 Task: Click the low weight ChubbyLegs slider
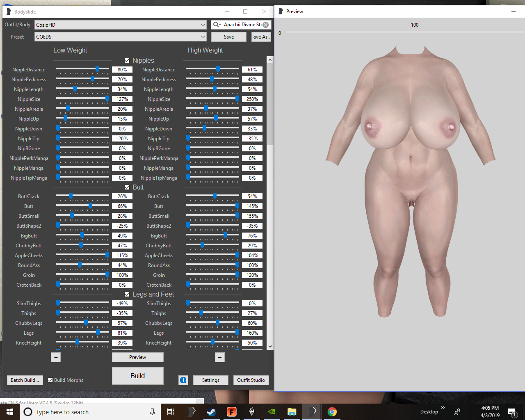pos(83,323)
